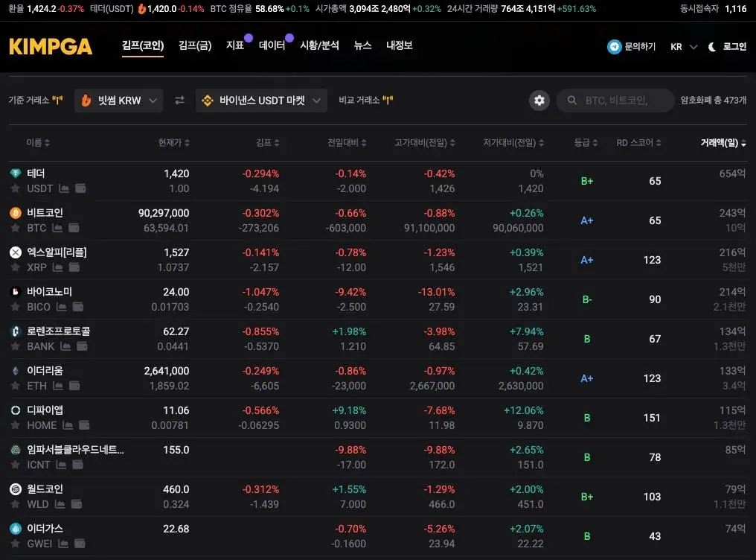Open the 월드코인 row name
The width and height of the screenshot is (756, 560).
[45, 489]
